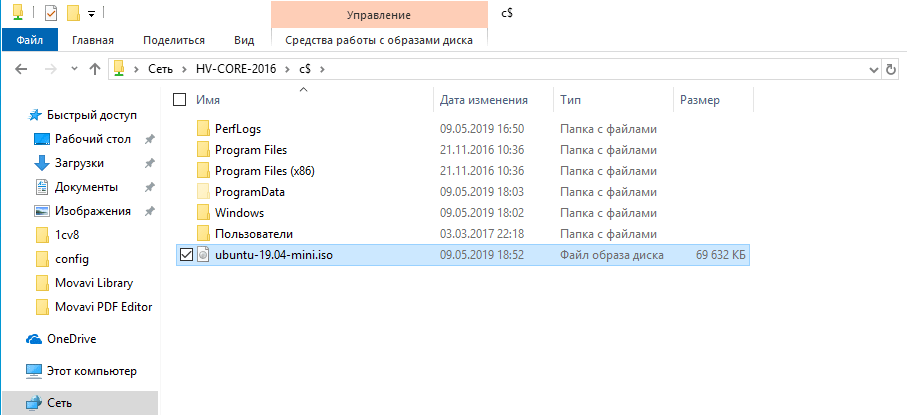Viewport: 907px width, 415px height.
Task: Click the Файл образа диска type text
Action: click(x=611, y=255)
